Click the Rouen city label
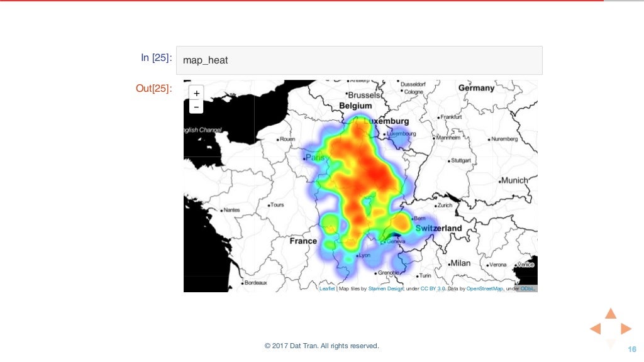The image size is (644, 362). tap(287, 139)
